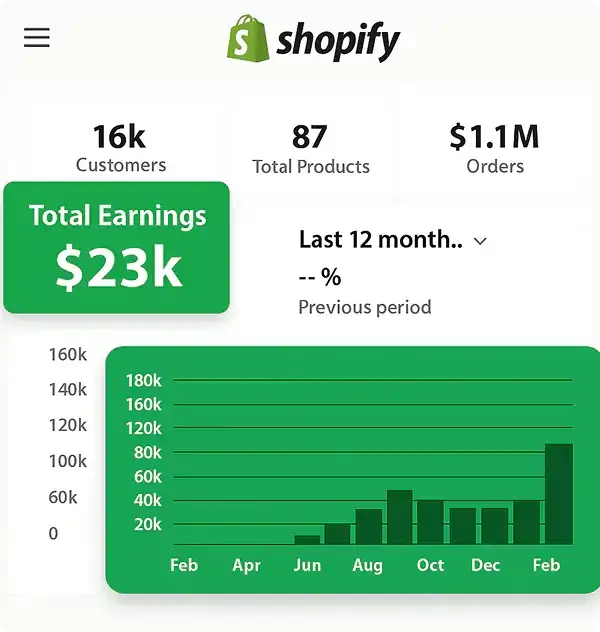Click the Dec label on chart axis
The height and width of the screenshot is (632, 600).
tap(486, 565)
